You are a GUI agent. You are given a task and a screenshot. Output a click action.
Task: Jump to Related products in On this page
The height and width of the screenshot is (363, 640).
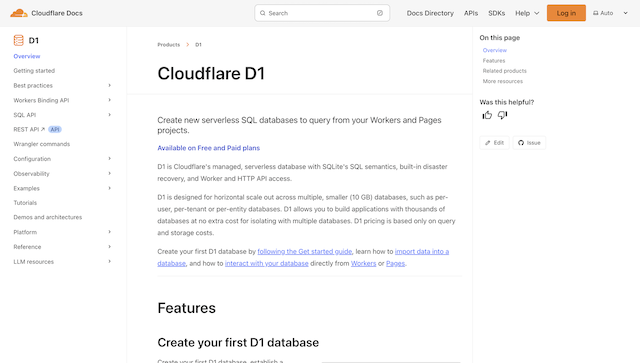pyautogui.click(x=504, y=71)
